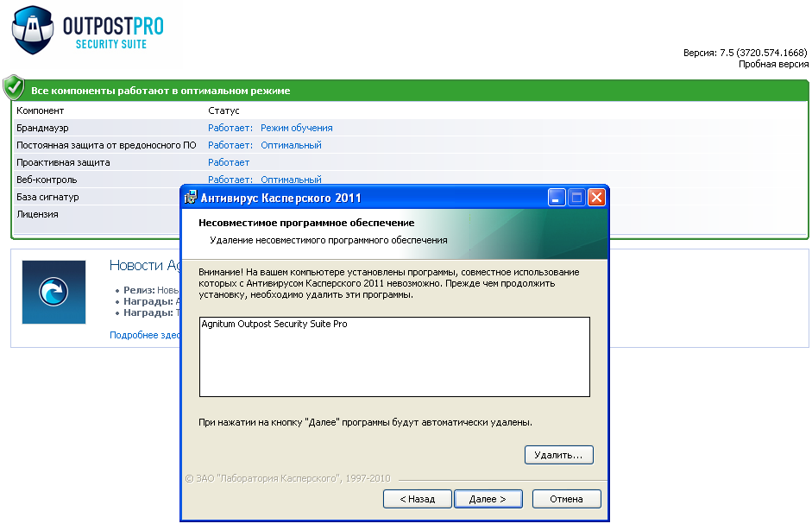Click Работает link in Проактивная защита row
The image size is (812, 530).
tap(229, 162)
